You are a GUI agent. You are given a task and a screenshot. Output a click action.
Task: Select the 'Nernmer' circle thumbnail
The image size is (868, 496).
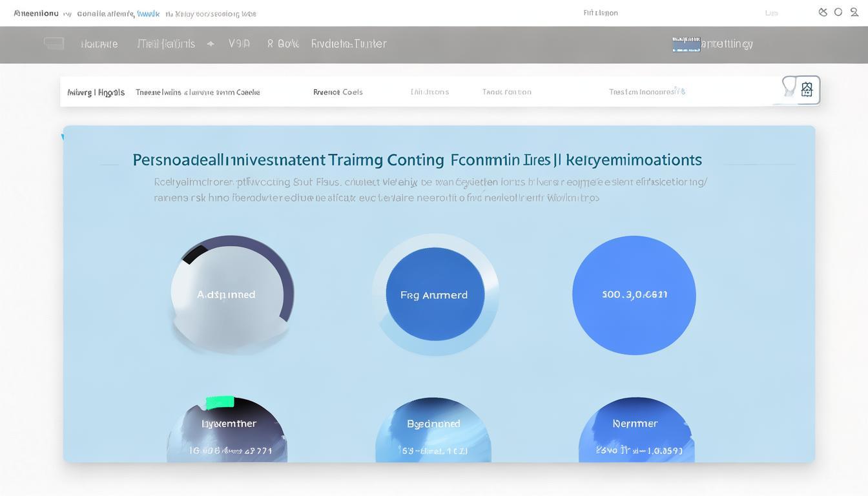click(635, 429)
